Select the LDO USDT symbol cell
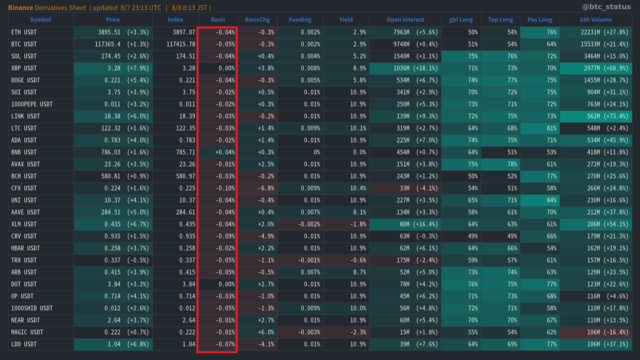This screenshot has width=640, height=360. coord(41,344)
